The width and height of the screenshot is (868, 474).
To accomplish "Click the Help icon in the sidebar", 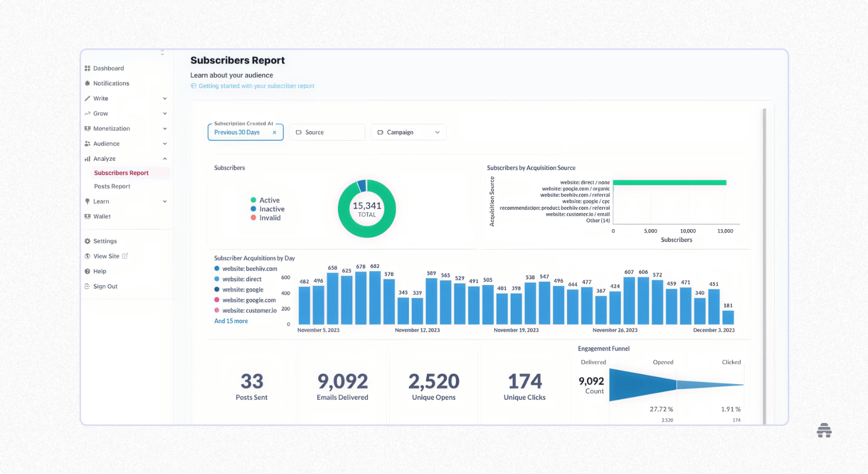I will [88, 271].
